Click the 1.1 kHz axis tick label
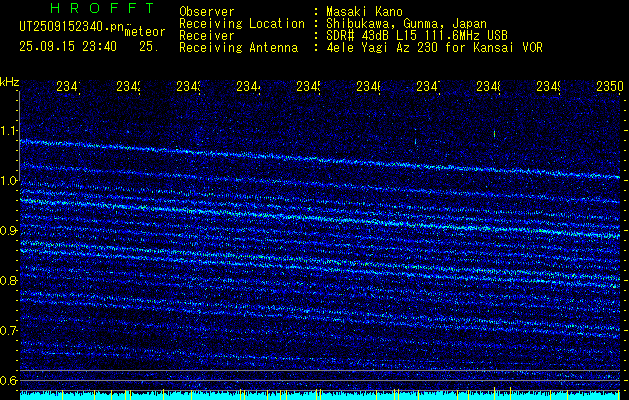This screenshot has width=629, height=400. pyautogui.click(x=8, y=131)
